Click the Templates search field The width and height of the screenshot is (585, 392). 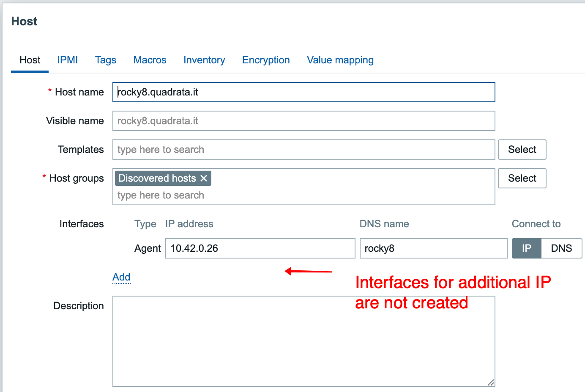click(303, 150)
